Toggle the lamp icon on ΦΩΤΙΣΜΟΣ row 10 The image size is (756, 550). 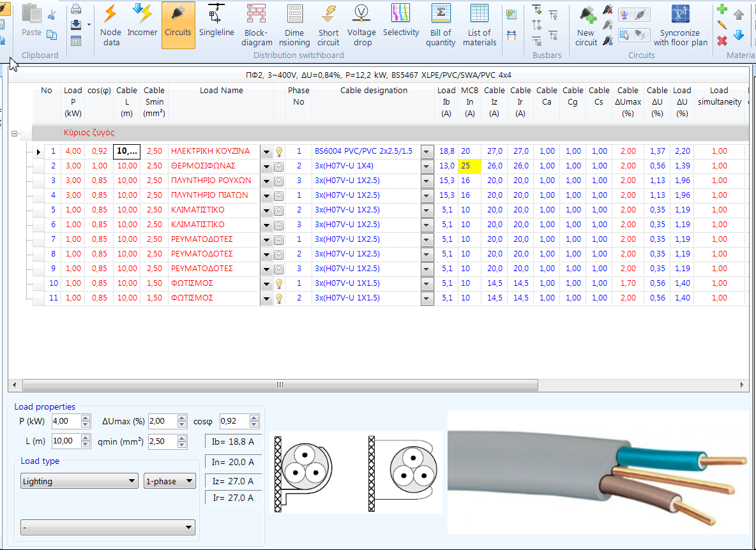pos(279,283)
